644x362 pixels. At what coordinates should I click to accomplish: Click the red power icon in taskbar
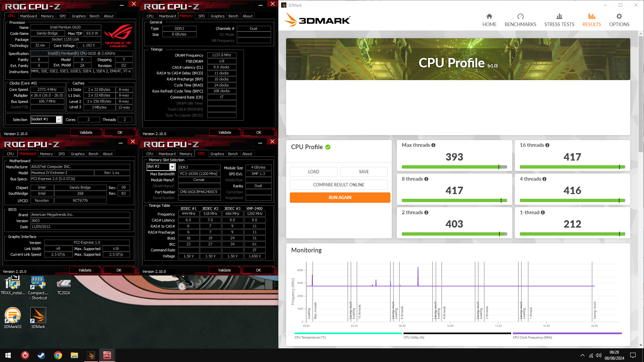(25, 355)
